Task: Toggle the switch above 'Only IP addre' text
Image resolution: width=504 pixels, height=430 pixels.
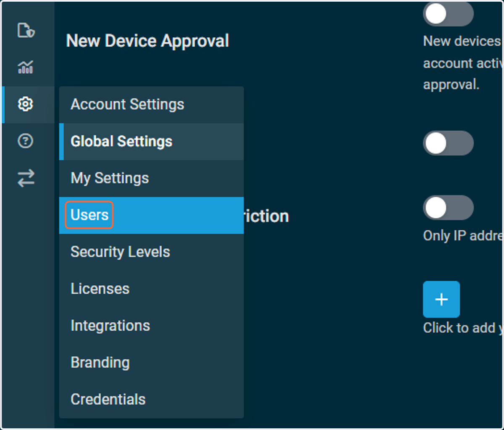Action: pos(448,208)
